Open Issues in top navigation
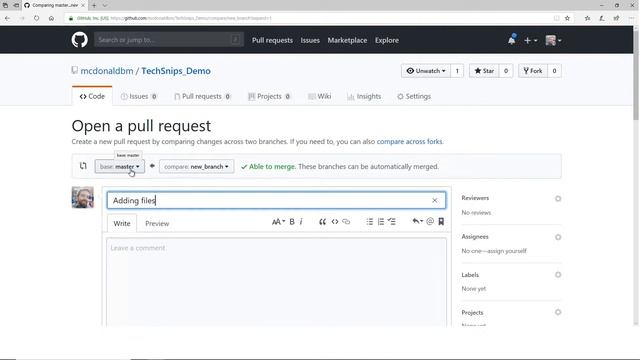Viewport: 640px width, 360px height. pyautogui.click(x=310, y=40)
